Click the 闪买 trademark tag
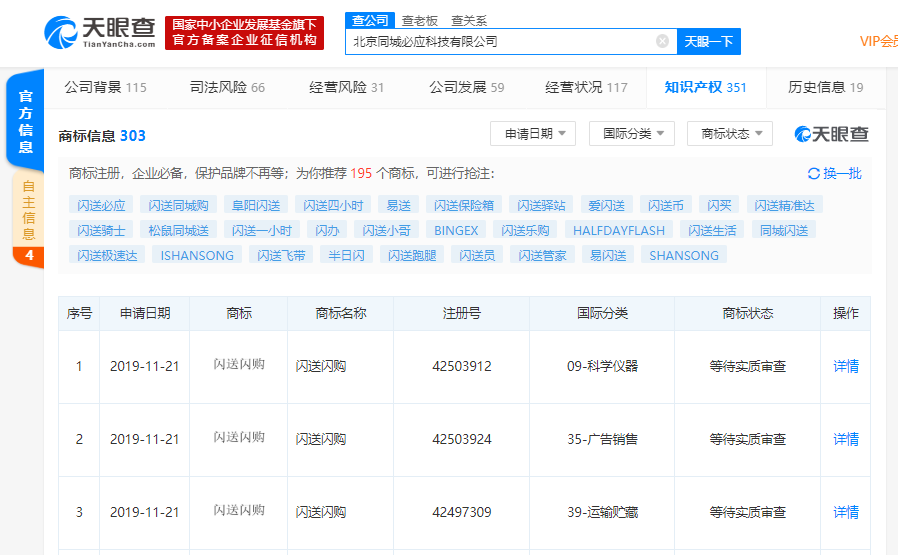Viewport: 898px width, 555px height. click(719, 205)
